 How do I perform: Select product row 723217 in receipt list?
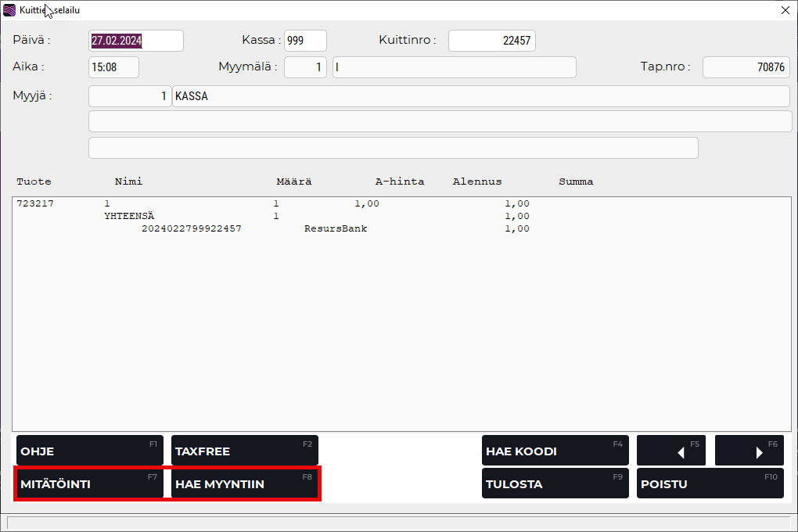click(x=272, y=203)
